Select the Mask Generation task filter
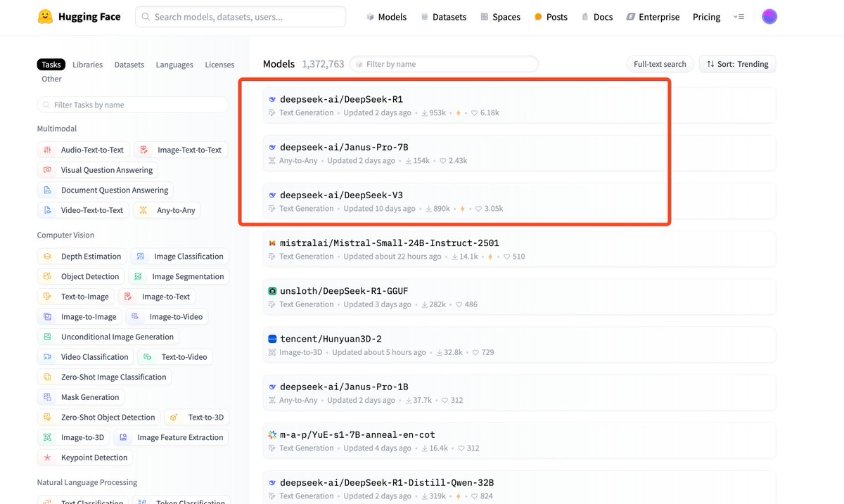844x504 pixels. click(x=81, y=397)
